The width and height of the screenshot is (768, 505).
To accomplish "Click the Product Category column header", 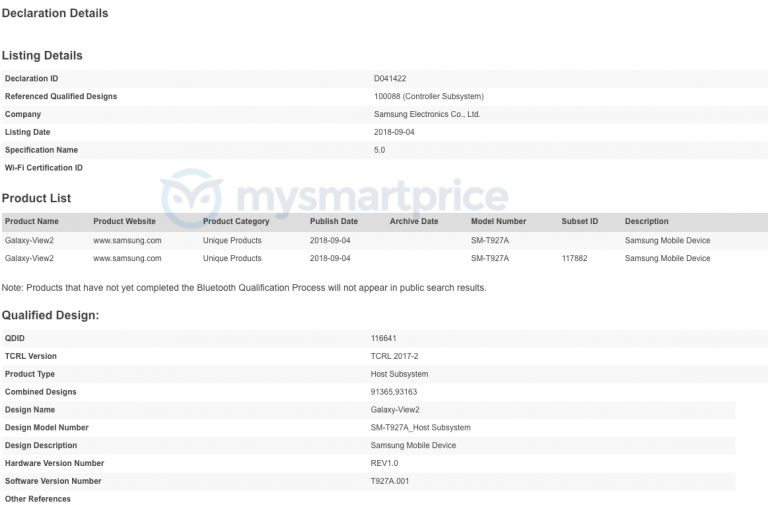I will [236, 222].
